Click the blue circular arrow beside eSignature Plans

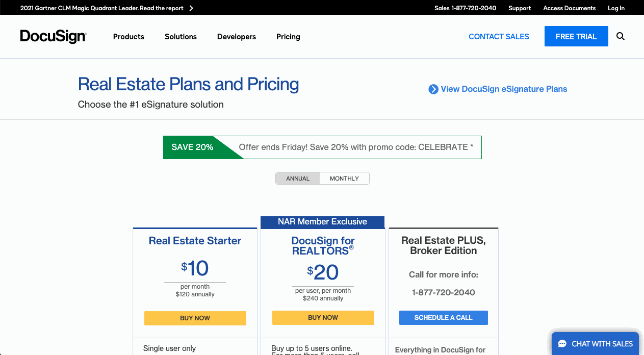433,89
